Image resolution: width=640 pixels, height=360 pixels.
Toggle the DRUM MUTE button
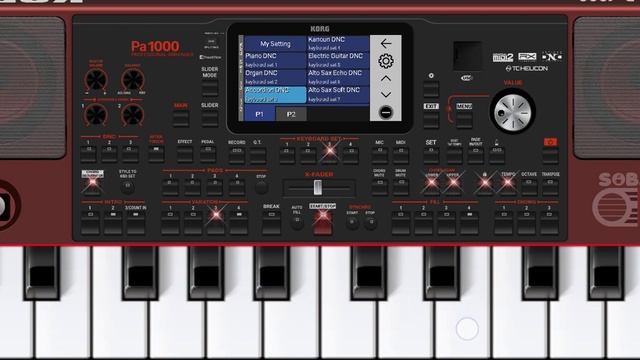(x=401, y=187)
